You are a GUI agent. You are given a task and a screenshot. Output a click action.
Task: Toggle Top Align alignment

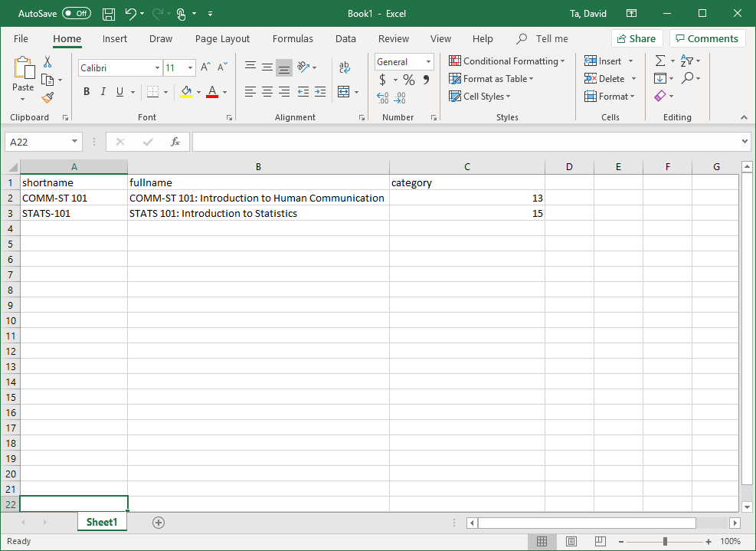click(250, 66)
